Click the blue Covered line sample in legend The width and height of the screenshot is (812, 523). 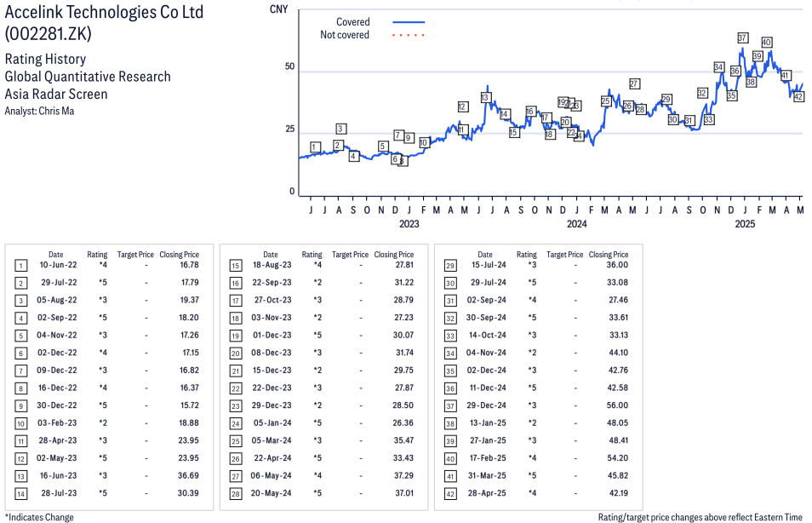(x=409, y=22)
